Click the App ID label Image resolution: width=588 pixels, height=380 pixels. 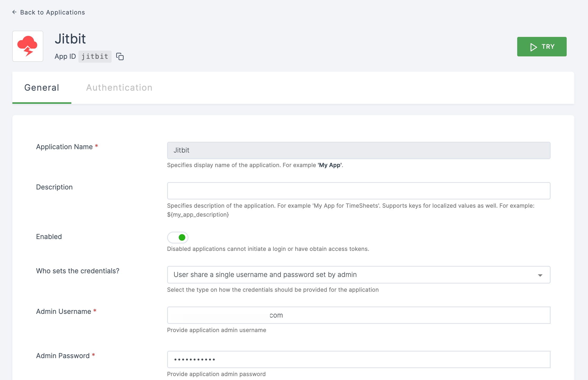(x=65, y=57)
